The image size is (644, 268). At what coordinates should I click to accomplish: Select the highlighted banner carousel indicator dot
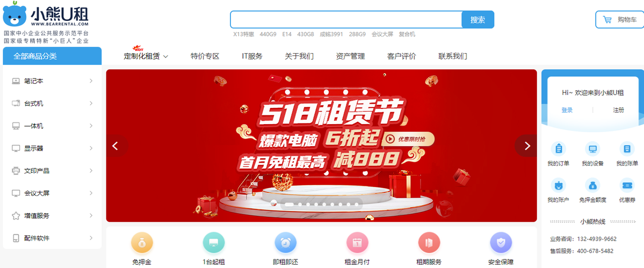(x=289, y=204)
